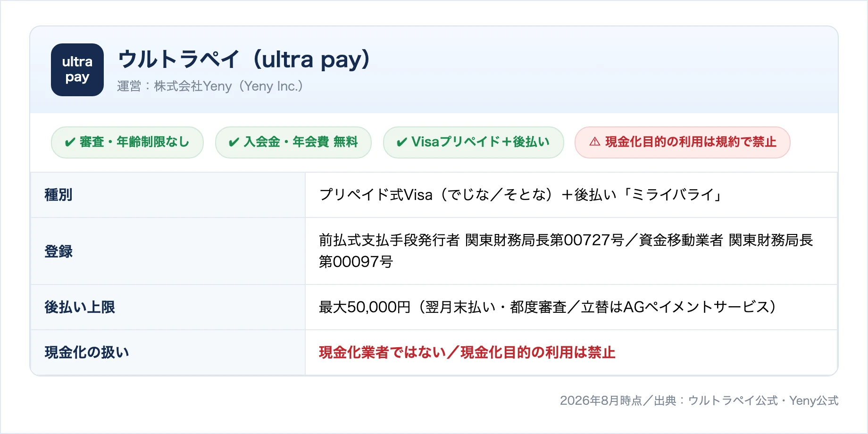The height and width of the screenshot is (434, 868).
Task: Click the 現金化目的の利用は規約で禁止 warning badge
Action: (x=682, y=142)
